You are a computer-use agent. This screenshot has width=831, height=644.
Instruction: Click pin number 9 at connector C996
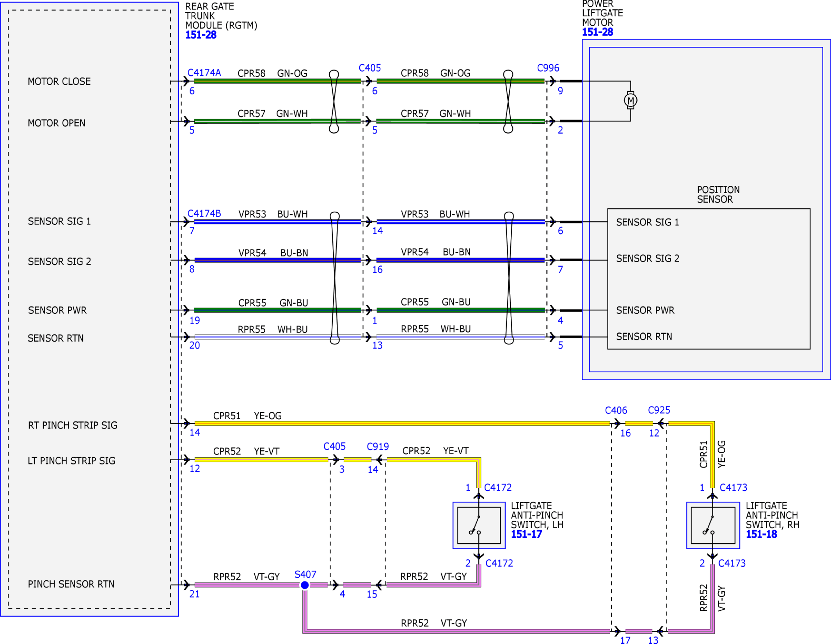[560, 91]
